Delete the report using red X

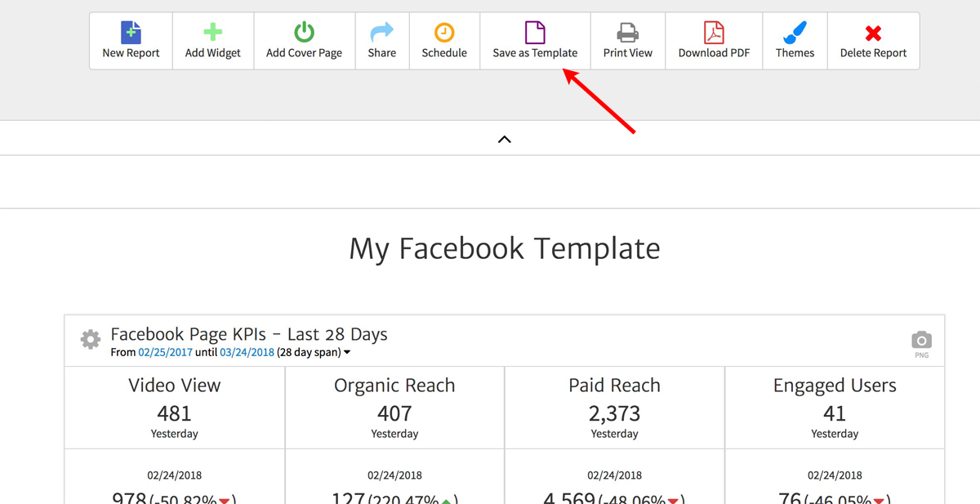coord(873,33)
